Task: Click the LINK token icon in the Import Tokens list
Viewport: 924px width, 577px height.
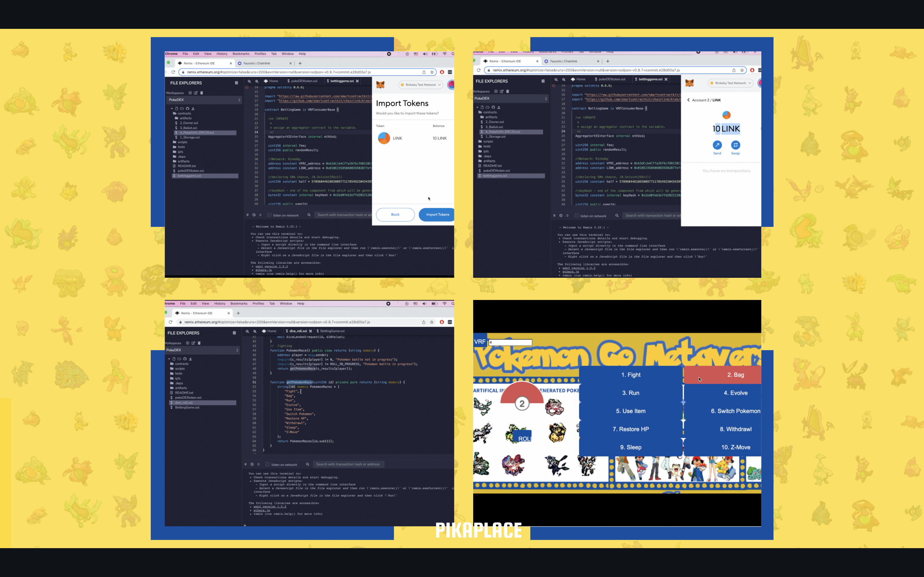Action: pos(384,138)
